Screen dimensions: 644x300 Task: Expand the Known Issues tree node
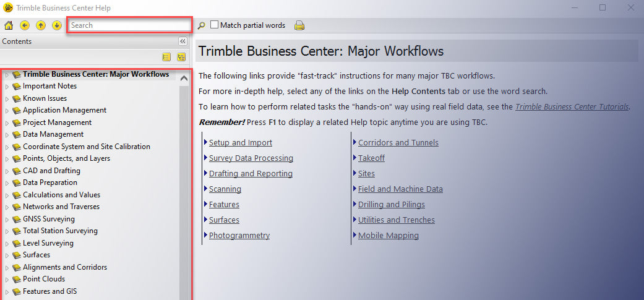pos(7,98)
